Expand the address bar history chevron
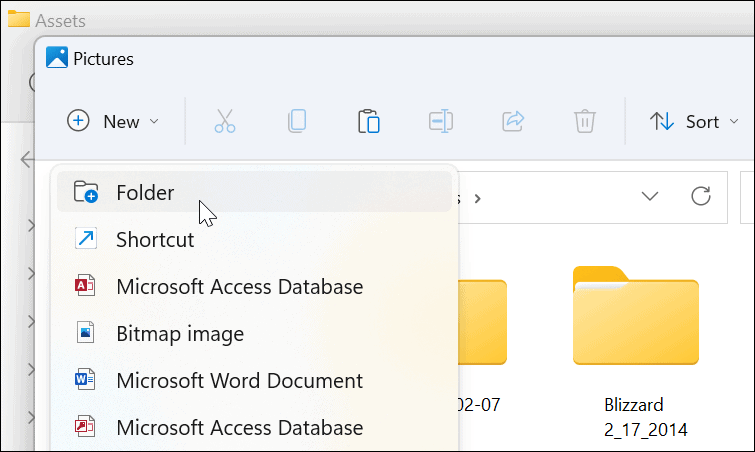The image size is (755, 452). click(650, 196)
